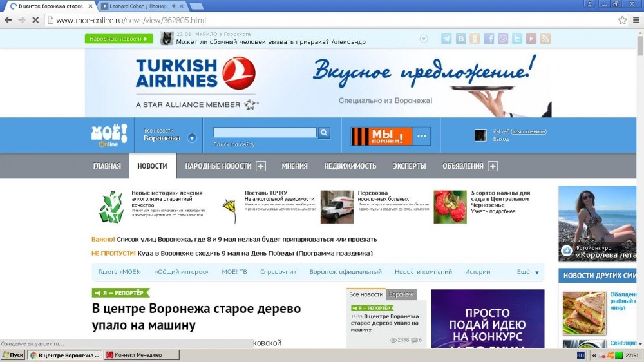
Task: Open the Viber social icon
Action: [503, 39]
